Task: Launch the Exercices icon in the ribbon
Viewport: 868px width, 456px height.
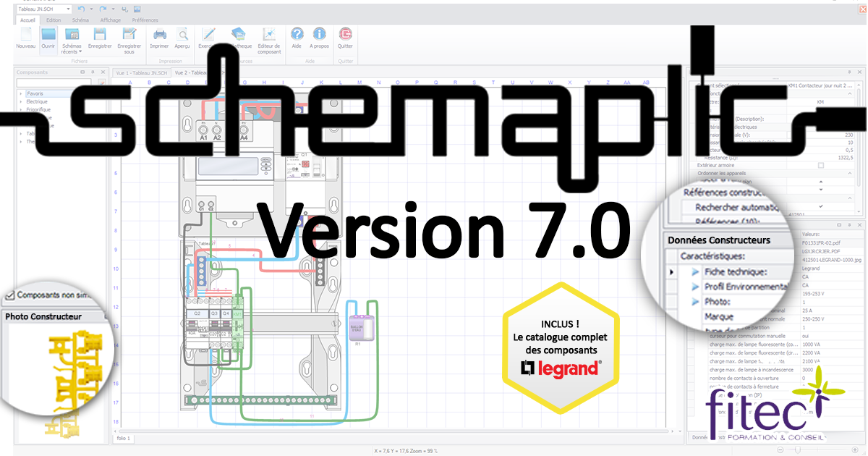Action: (x=209, y=34)
